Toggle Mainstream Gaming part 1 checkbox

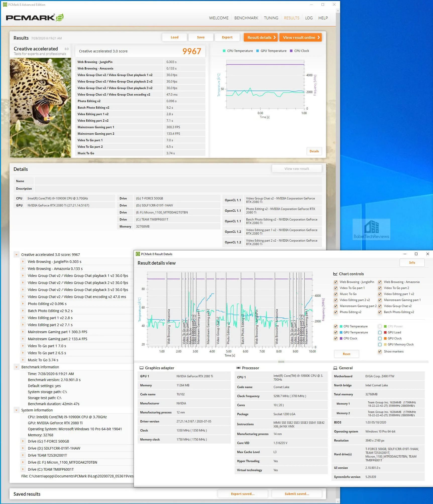pos(380,300)
